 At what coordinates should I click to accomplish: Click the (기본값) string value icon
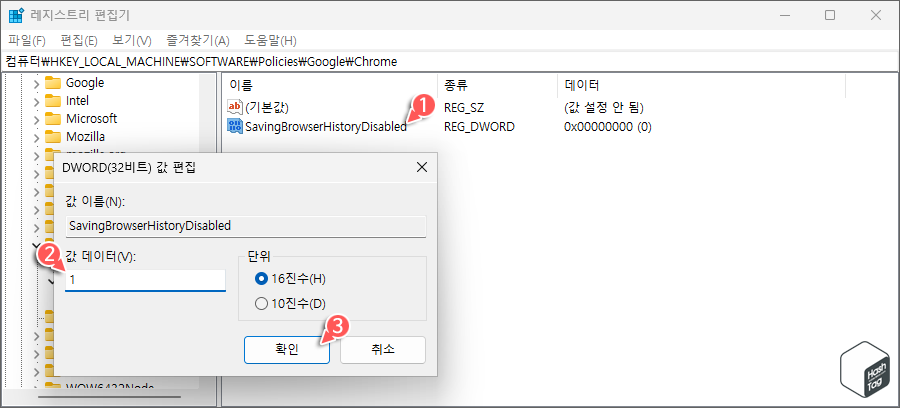tap(235, 107)
